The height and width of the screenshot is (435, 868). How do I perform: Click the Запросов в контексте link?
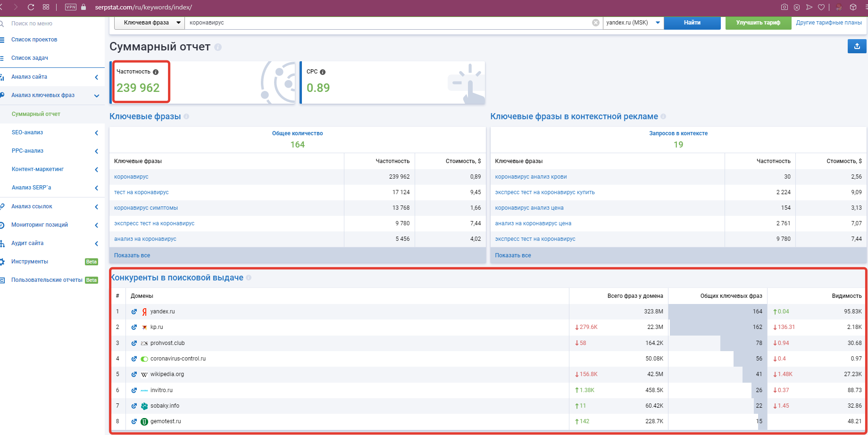678,133
